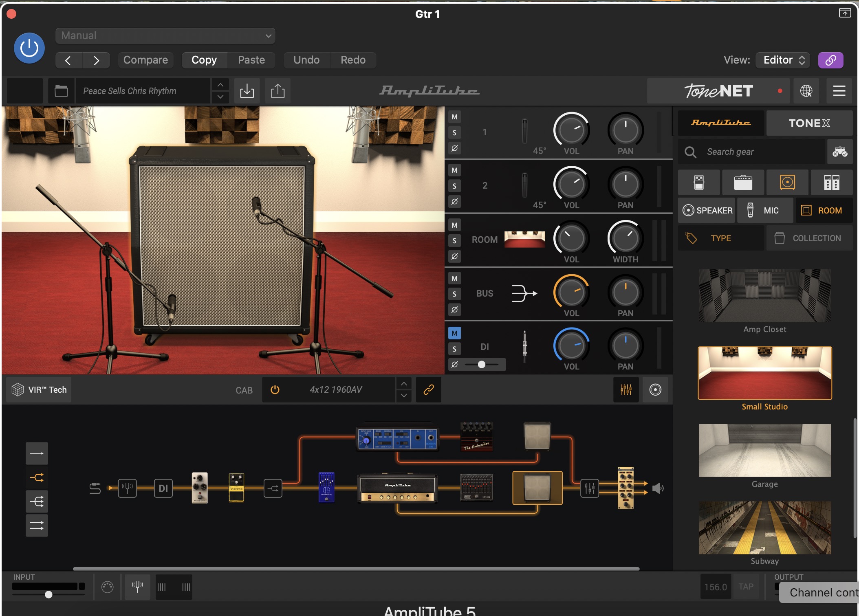Select previous preset with up chevron beside preset name
This screenshot has width=859, height=616.
220,85
